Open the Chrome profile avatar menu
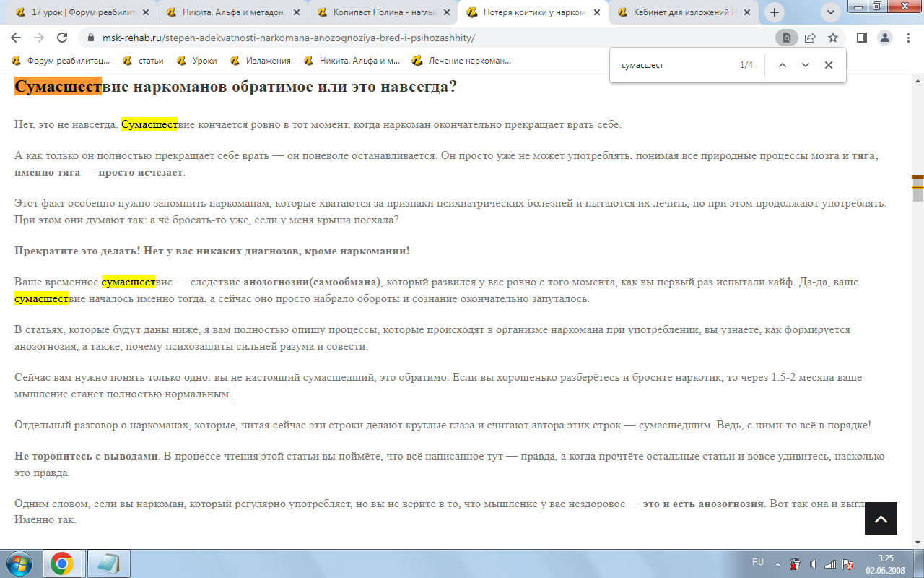This screenshot has height=578, width=924. [884, 38]
